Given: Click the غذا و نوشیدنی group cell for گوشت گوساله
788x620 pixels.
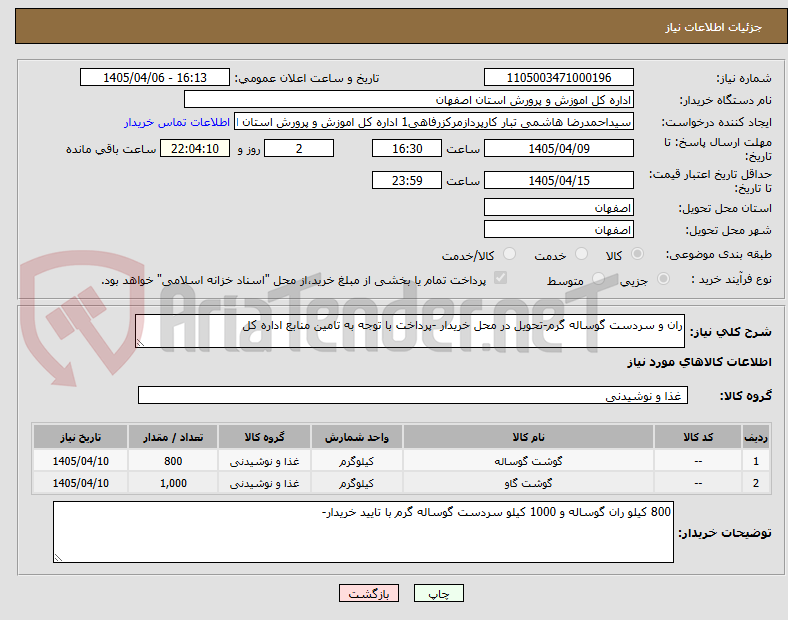Looking at the screenshot, I should [x=264, y=461].
